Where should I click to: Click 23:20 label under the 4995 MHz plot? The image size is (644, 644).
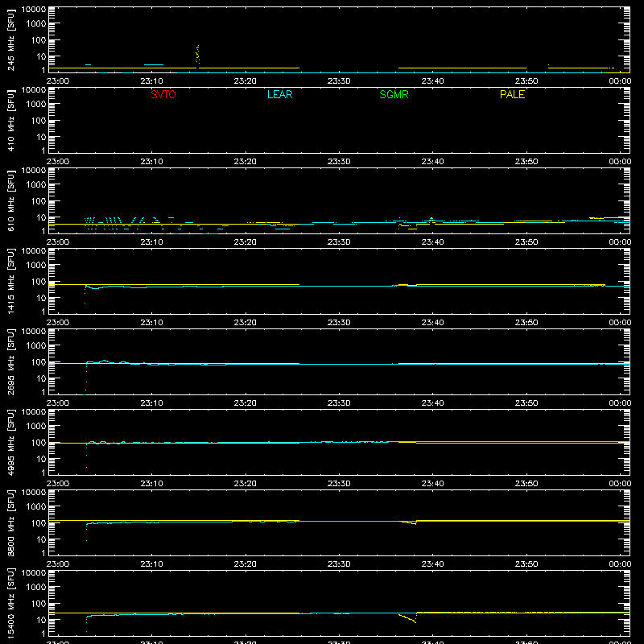[246, 484]
